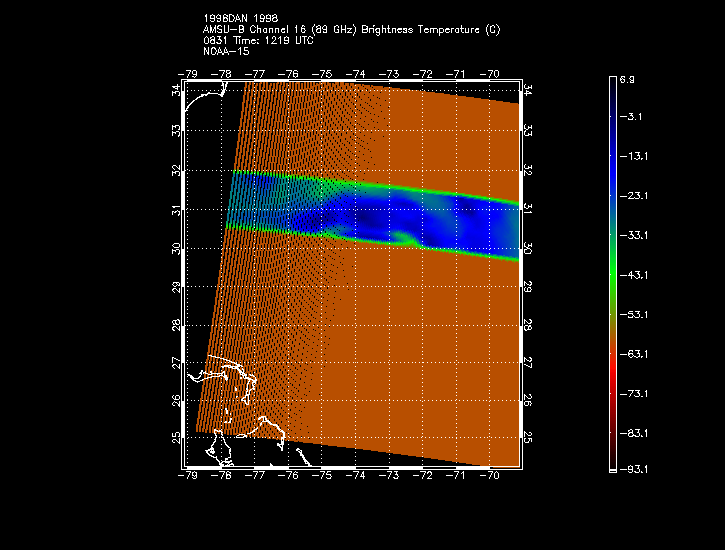Click the '0831 Time: 1219 UTC' line
The width and height of the screenshot is (725, 550).
point(258,41)
